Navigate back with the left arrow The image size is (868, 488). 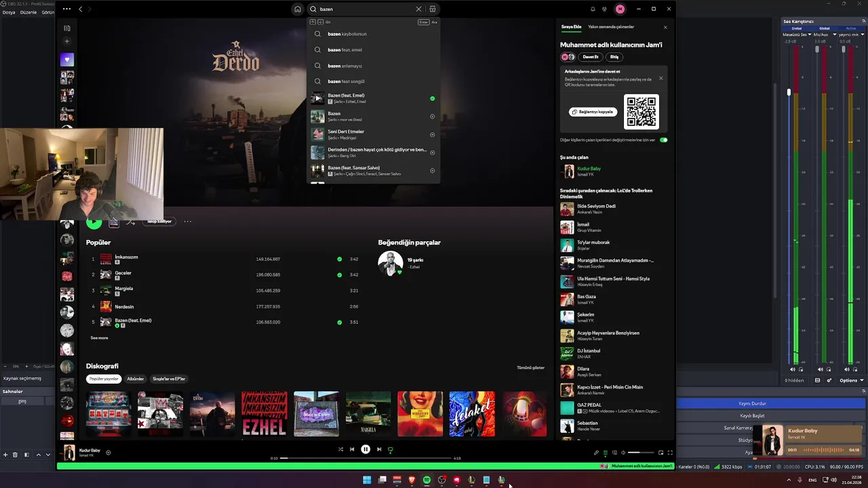pos(81,9)
